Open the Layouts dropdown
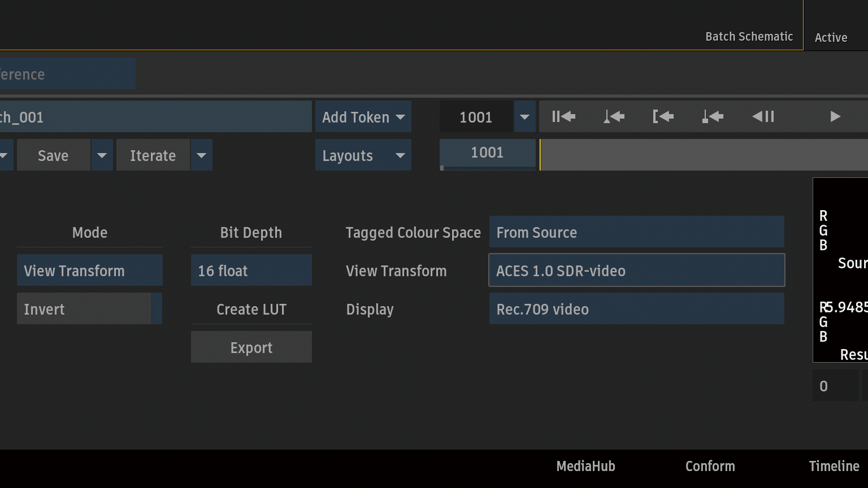 pos(363,155)
